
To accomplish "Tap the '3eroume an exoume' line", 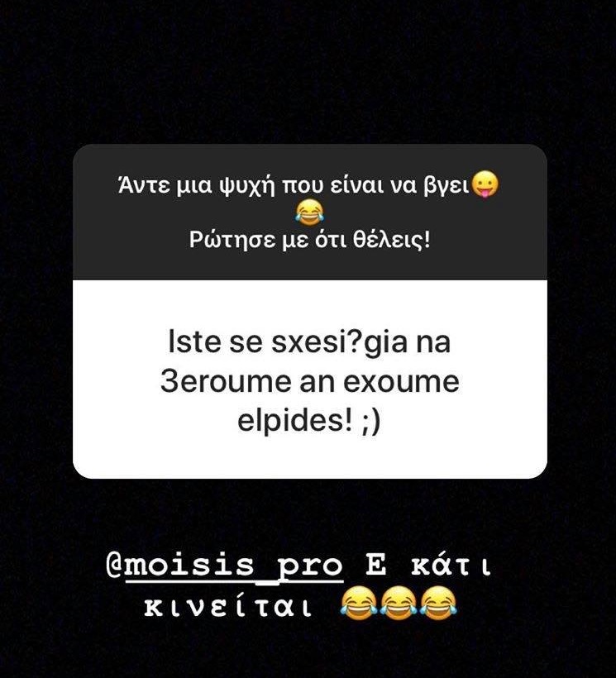I will [x=309, y=382].
